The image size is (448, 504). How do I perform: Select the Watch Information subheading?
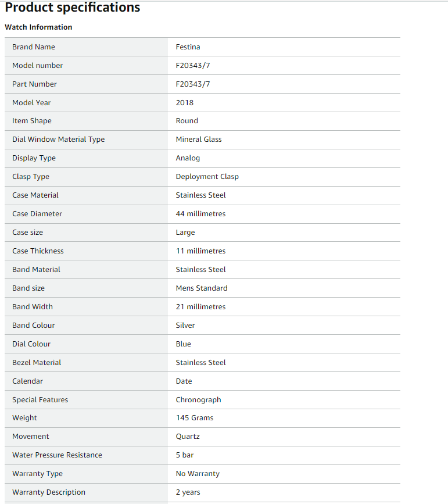38,27
